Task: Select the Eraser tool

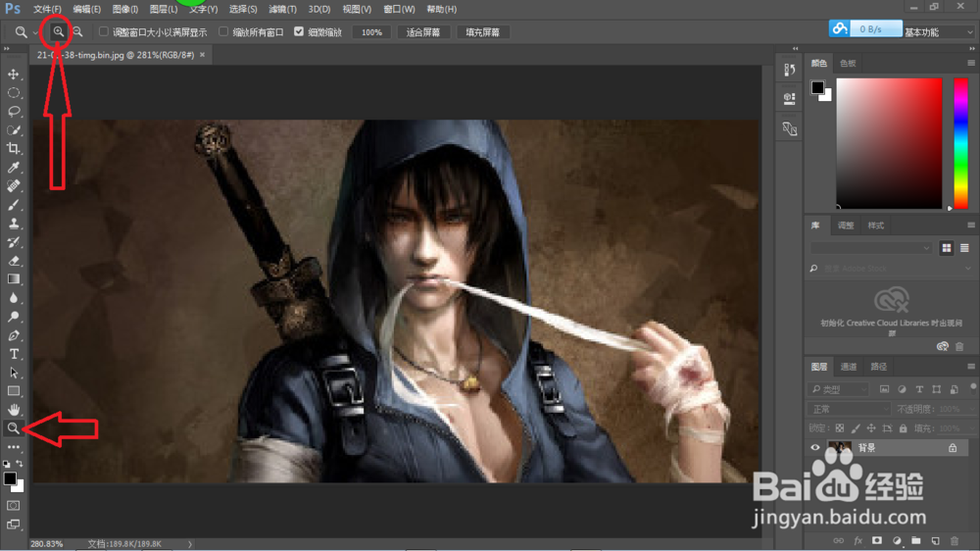Action: (x=13, y=261)
